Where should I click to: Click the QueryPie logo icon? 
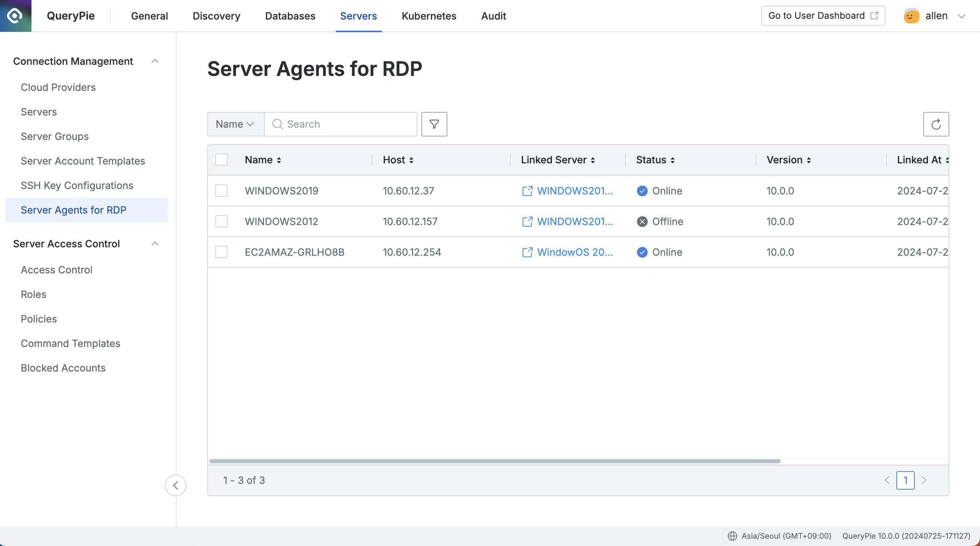(15, 16)
